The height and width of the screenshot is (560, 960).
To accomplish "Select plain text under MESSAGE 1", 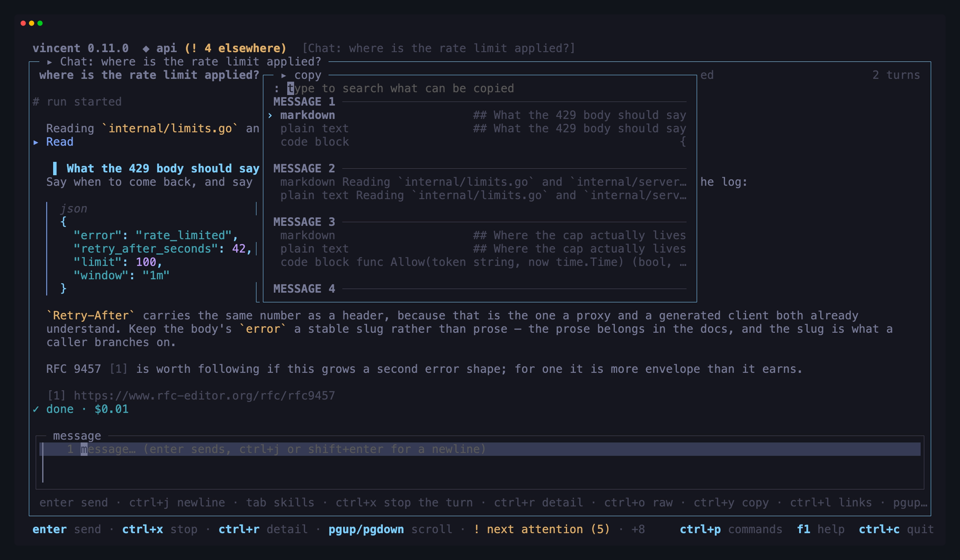I will click(x=479, y=129).
